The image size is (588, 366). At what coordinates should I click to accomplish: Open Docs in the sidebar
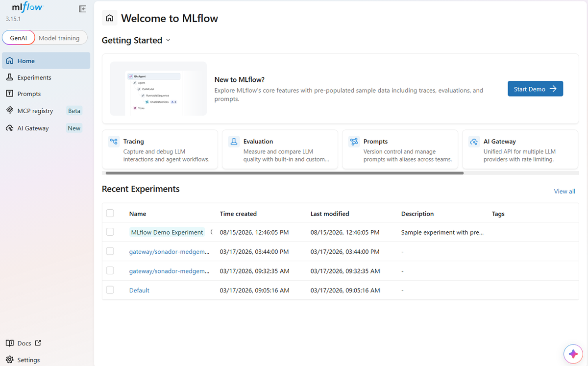[24, 343]
